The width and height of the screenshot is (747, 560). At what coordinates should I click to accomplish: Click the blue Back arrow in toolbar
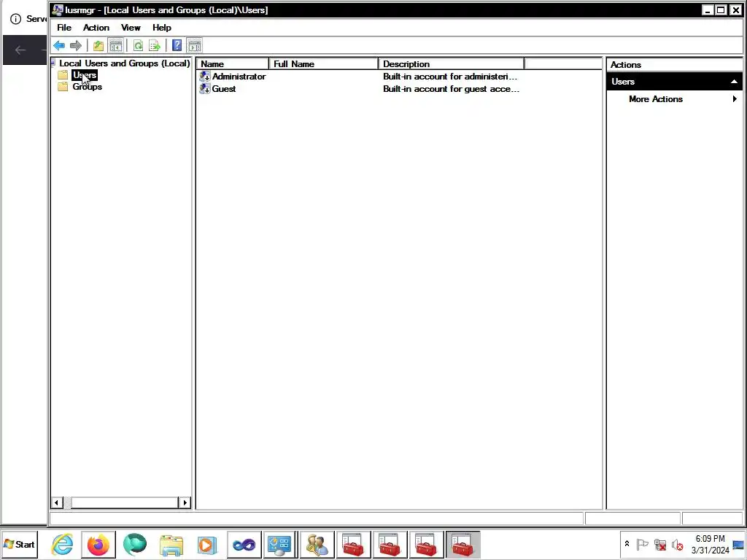(59, 46)
